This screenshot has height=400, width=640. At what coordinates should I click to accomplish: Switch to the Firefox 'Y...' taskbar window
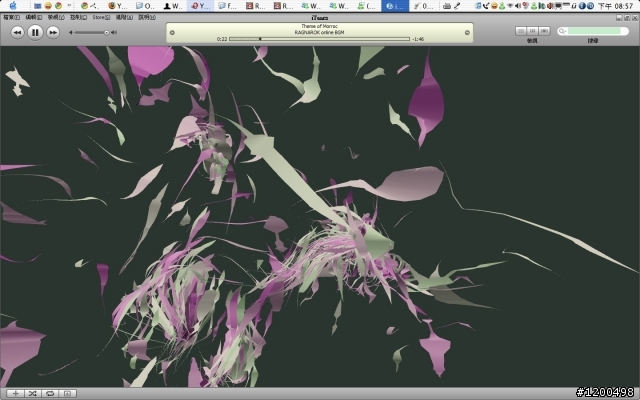[x=118, y=6]
